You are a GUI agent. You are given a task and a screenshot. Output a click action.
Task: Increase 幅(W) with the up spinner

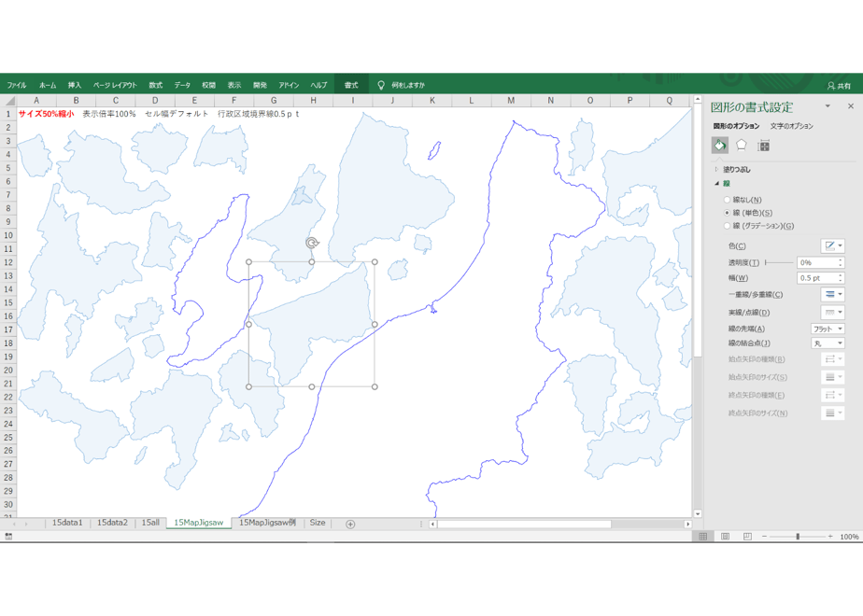(841, 275)
